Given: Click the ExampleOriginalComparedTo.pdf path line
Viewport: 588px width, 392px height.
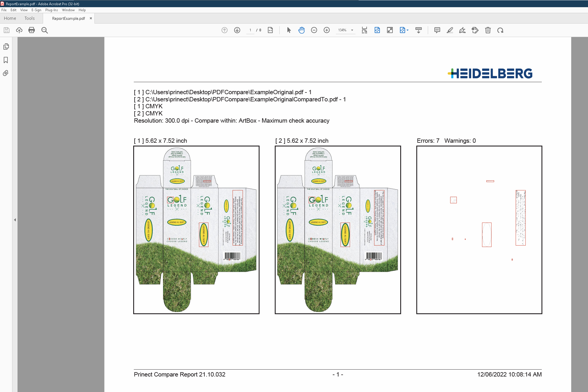Looking at the screenshot, I should (240, 99).
